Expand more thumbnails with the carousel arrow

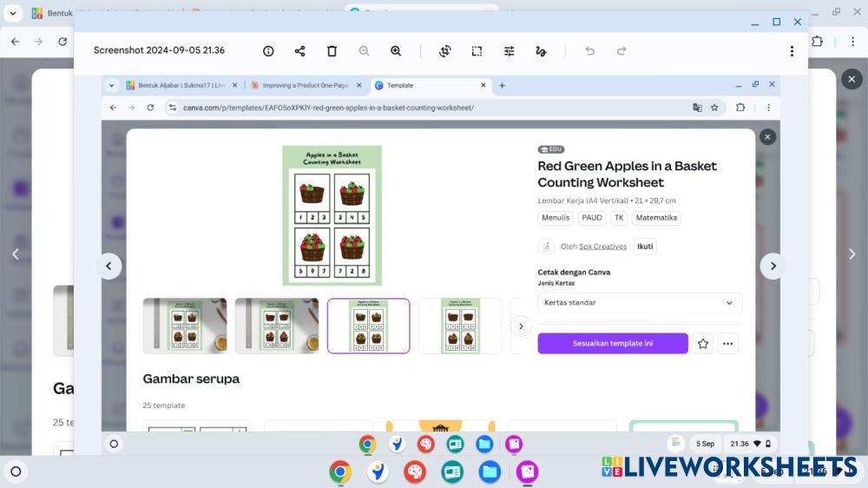point(521,326)
